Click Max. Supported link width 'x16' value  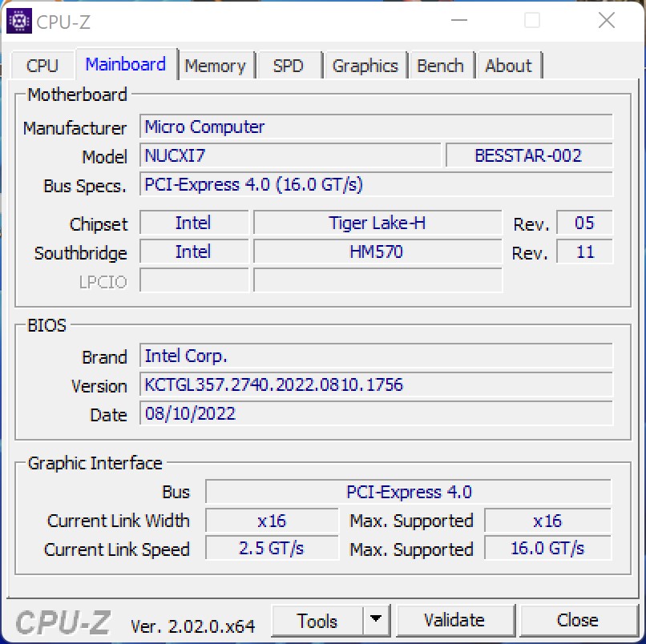pyautogui.click(x=548, y=521)
